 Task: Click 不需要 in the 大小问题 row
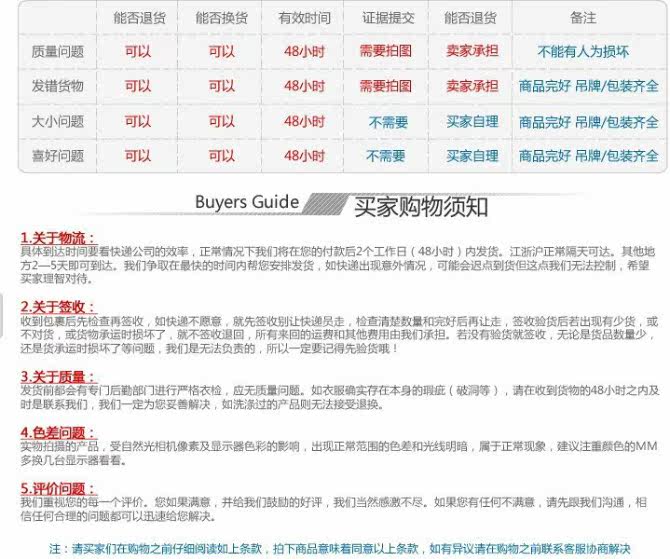(x=388, y=123)
